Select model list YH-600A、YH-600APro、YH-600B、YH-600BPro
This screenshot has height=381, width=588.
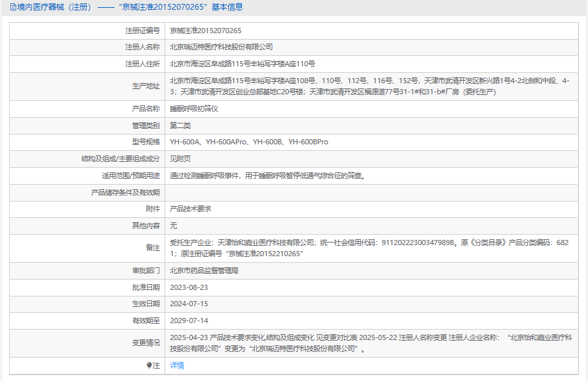(x=249, y=142)
